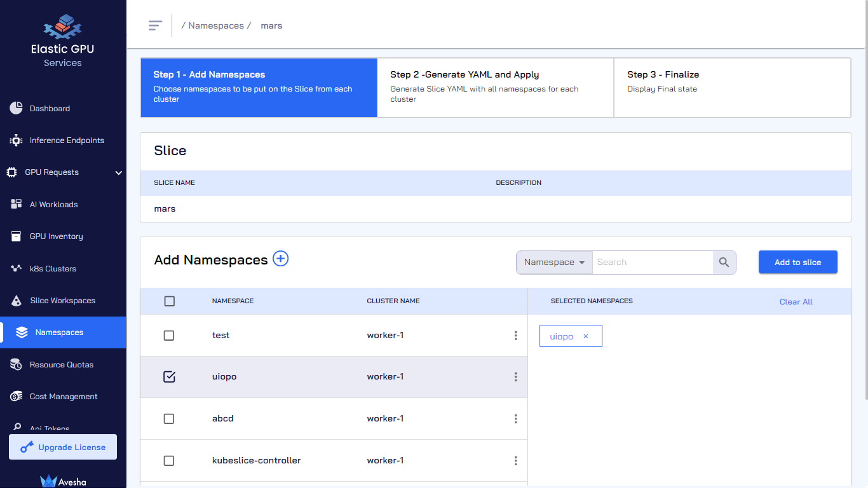This screenshot has height=492, width=868.
Task: Check the kubeslice-controller namespace checkbox
Action: (169, 461)
